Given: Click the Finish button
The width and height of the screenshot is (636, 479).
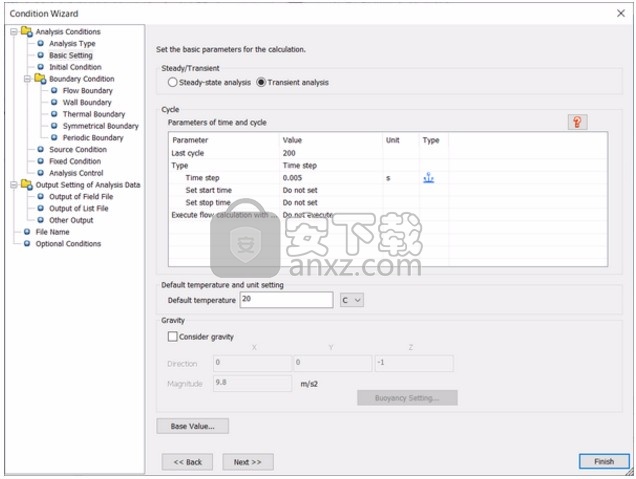Looking at the screenshot, I should coord(604,461).
